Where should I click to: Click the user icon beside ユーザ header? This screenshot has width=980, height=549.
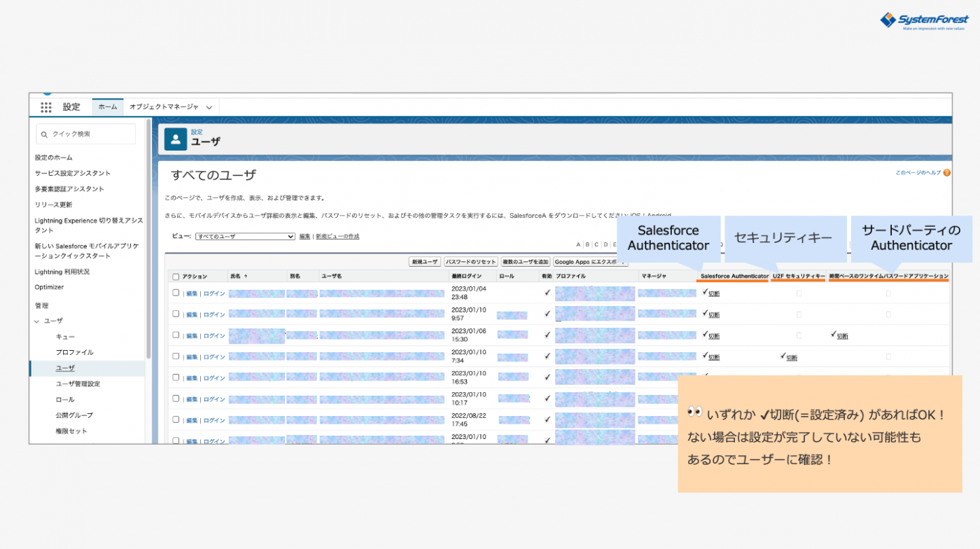(176, 139)
